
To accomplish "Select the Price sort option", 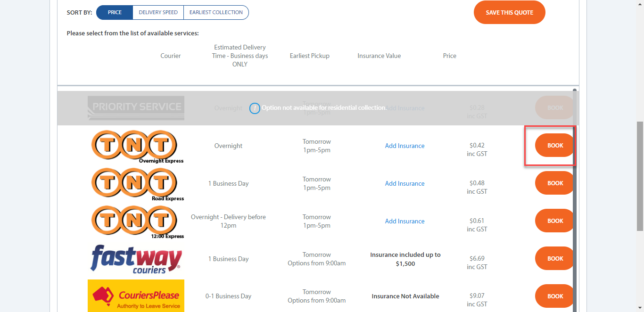I will tap(114, 12).
